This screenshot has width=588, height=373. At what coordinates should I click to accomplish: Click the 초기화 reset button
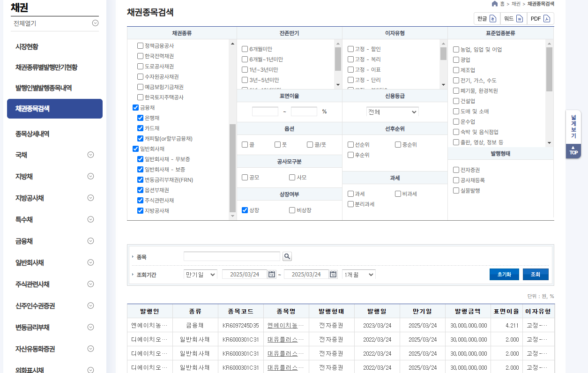tap(504, 275)
